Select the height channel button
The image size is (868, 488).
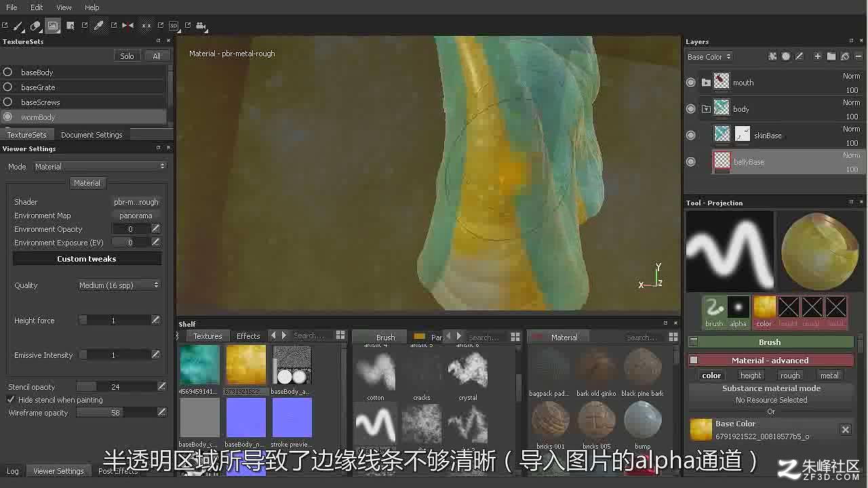click(x=751, y=375)
